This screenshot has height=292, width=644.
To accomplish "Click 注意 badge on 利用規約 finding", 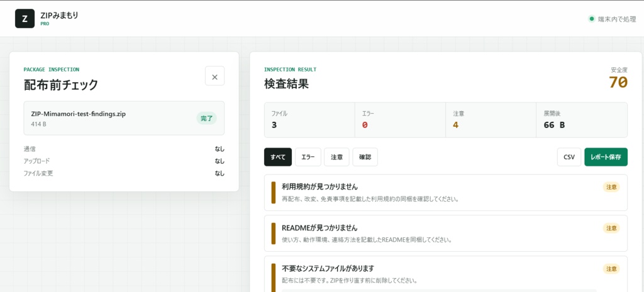I will tap(611, 187).
